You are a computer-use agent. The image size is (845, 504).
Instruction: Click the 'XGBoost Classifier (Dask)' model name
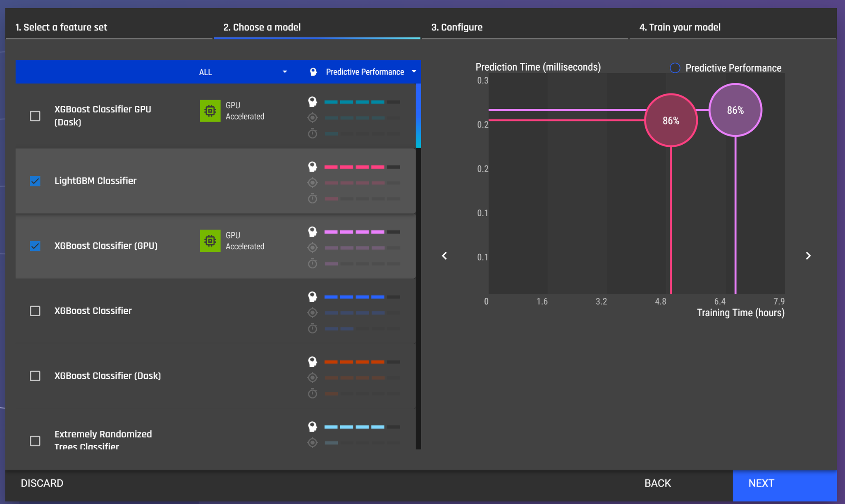[107, 376]
